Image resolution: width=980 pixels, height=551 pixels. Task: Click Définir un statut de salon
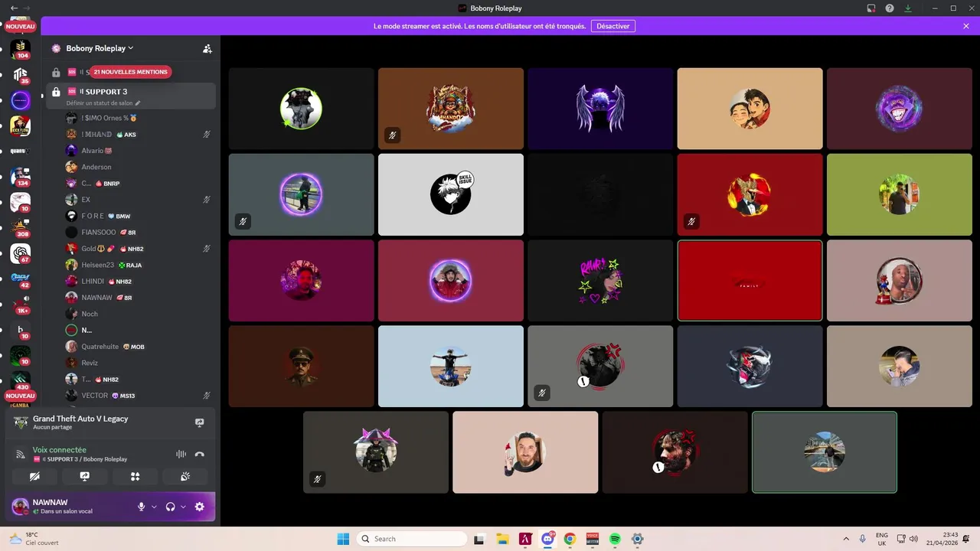[100, 103]
